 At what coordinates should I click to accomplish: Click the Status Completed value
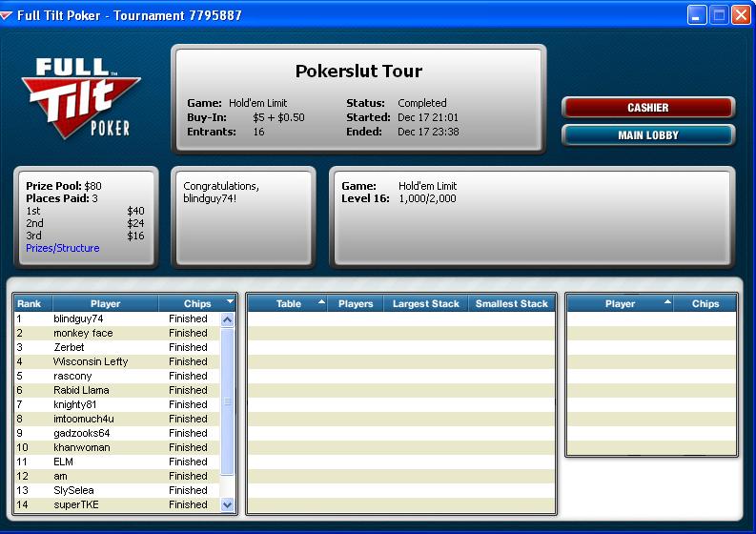point(422,103)
